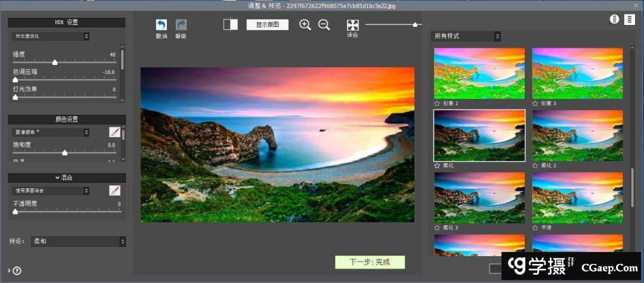Open the 所有样式 style filter dropdown
This screenshot has width=644, height=283.
(466, 36)
